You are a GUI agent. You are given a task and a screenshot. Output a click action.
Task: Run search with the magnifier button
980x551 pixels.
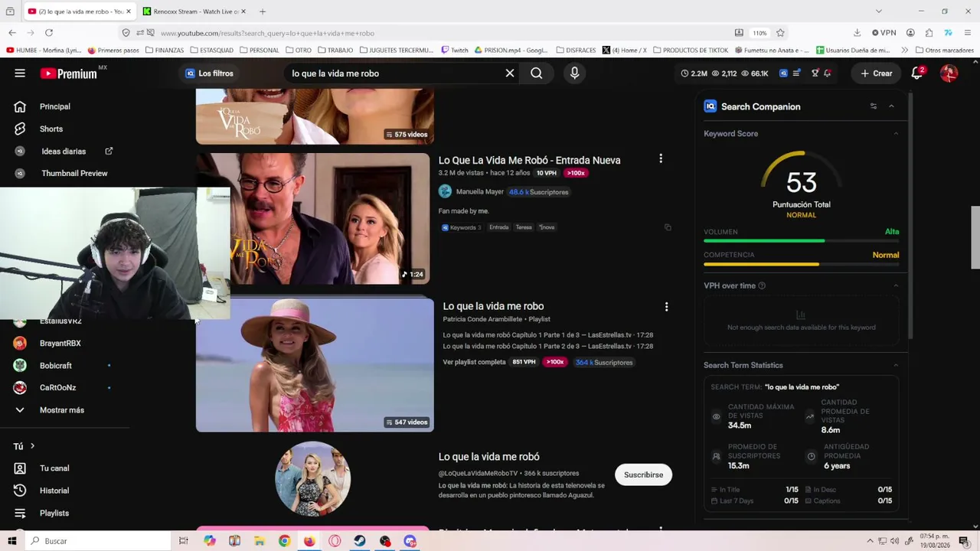click(x=537, y=73)
